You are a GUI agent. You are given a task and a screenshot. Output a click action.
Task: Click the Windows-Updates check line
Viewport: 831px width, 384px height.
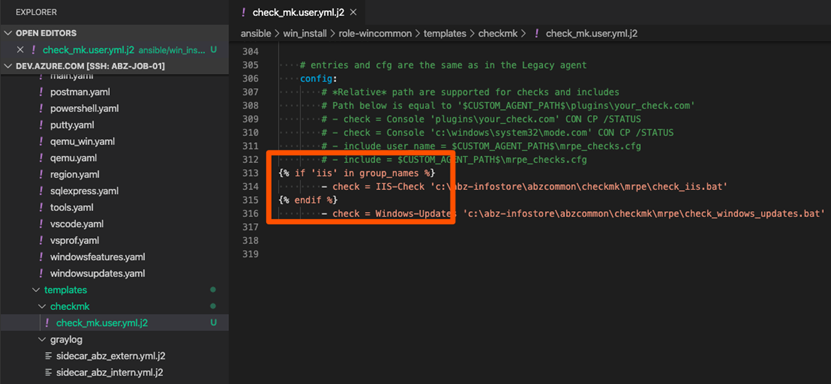573,213
